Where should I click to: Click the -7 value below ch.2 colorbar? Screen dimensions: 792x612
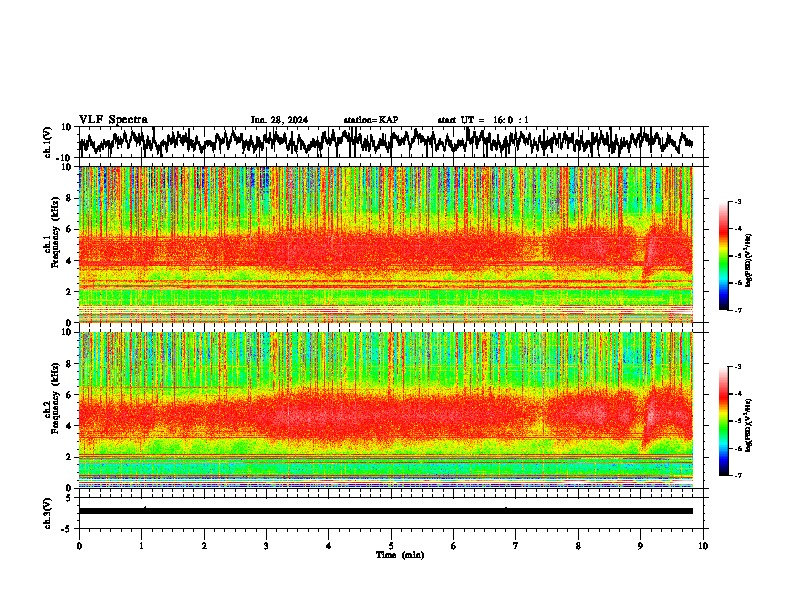[x=738, y=476]
